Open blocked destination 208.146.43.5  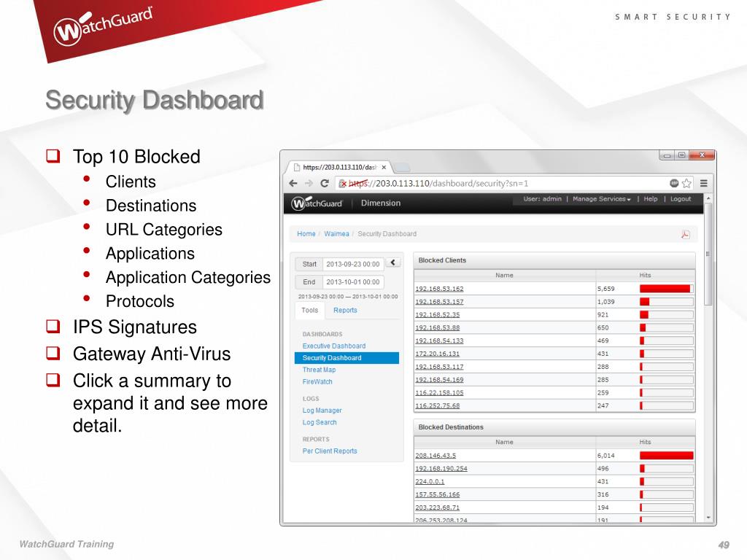pyautogui.click(x=436, y=456)
